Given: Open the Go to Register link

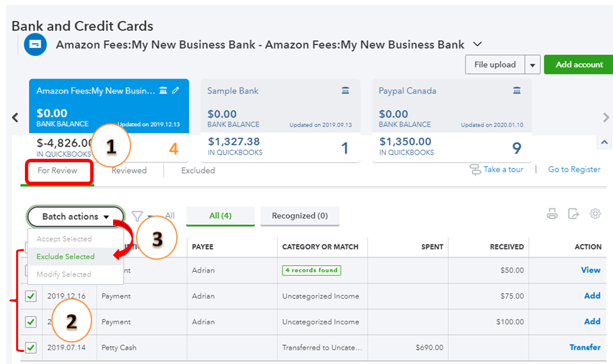Looking at the screenshot, I should [x=574, y=170].
